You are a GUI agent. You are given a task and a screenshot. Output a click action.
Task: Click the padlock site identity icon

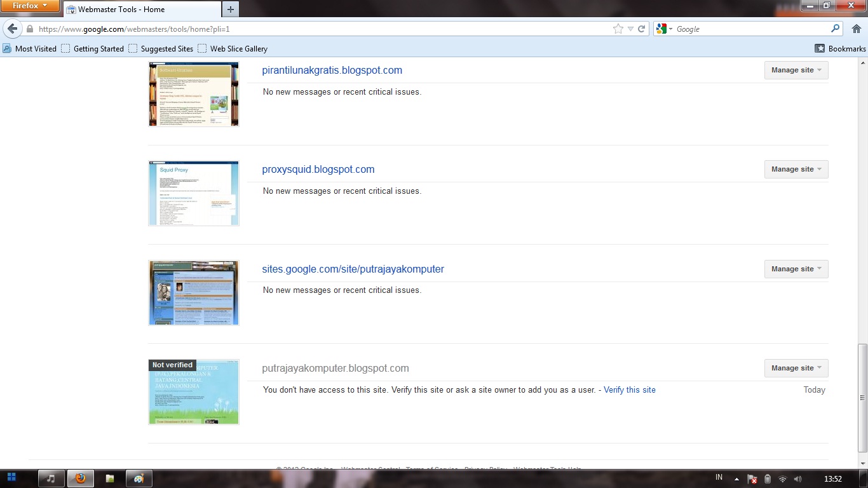[30, 29]
